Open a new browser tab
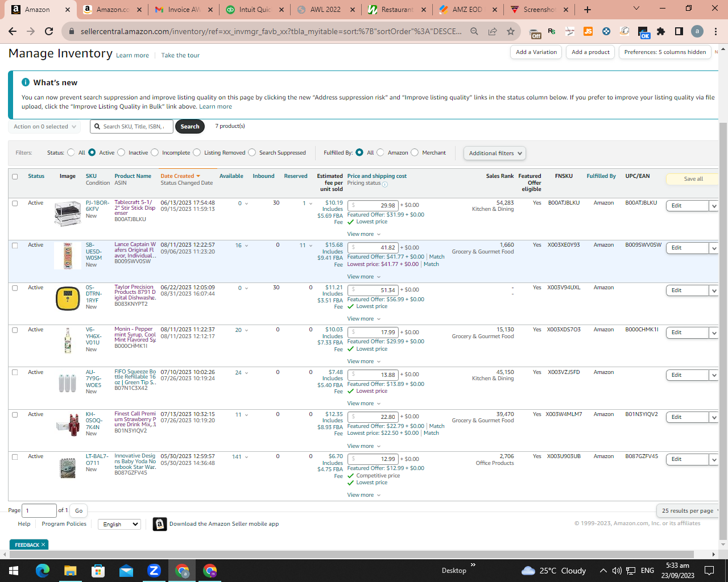Viewport: 728px width, 582px height. [x=588, y=10]
